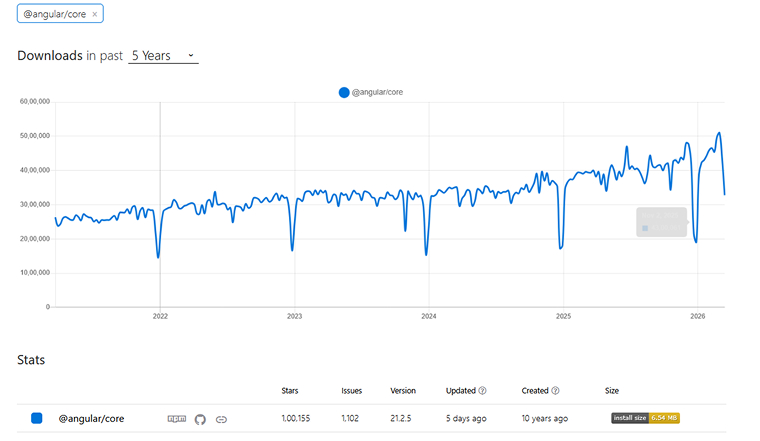Remove the @angular/core package tag
Viewport: 760px width, 441px height.
click(94, 15)
